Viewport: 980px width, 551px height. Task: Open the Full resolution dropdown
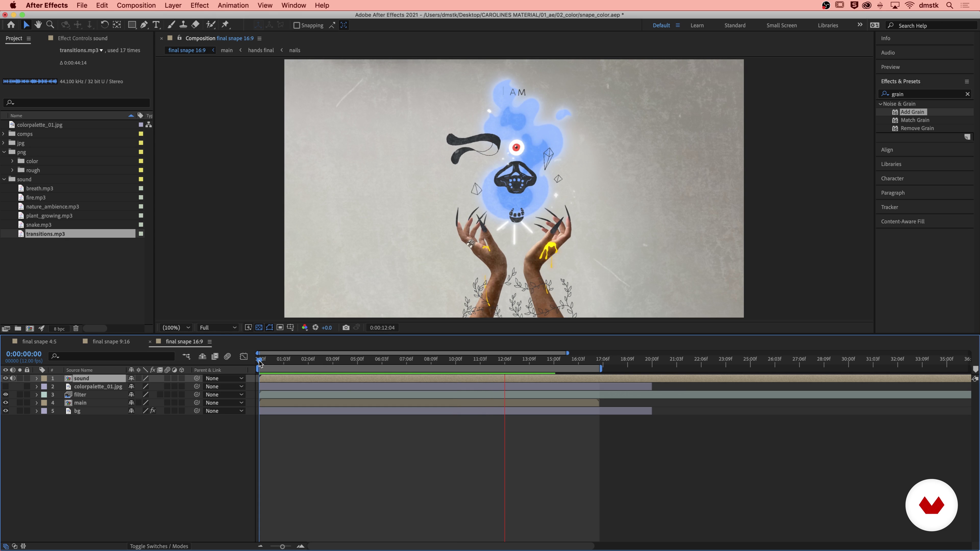tap(218, 328)
